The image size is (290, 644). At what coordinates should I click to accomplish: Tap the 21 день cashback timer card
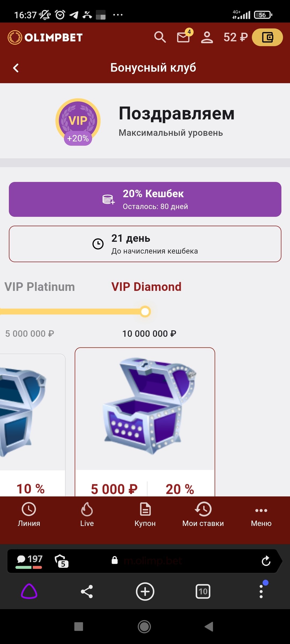[x=145, y=244]
